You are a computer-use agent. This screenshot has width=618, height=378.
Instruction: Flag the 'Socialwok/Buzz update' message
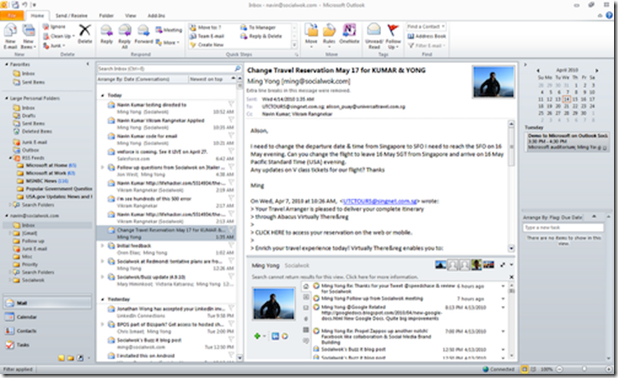point(231,276)
